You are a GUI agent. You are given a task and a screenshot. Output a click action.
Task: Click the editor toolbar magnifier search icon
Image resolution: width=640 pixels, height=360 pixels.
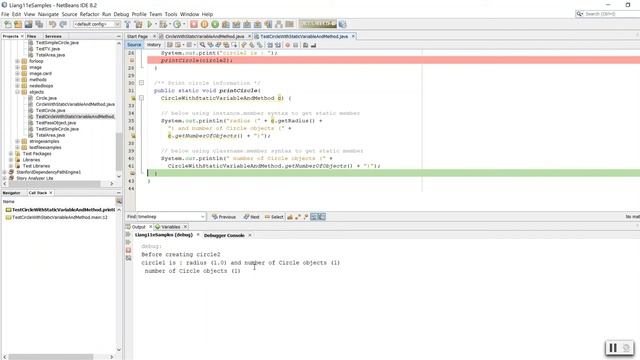click(x=202, y=45)
